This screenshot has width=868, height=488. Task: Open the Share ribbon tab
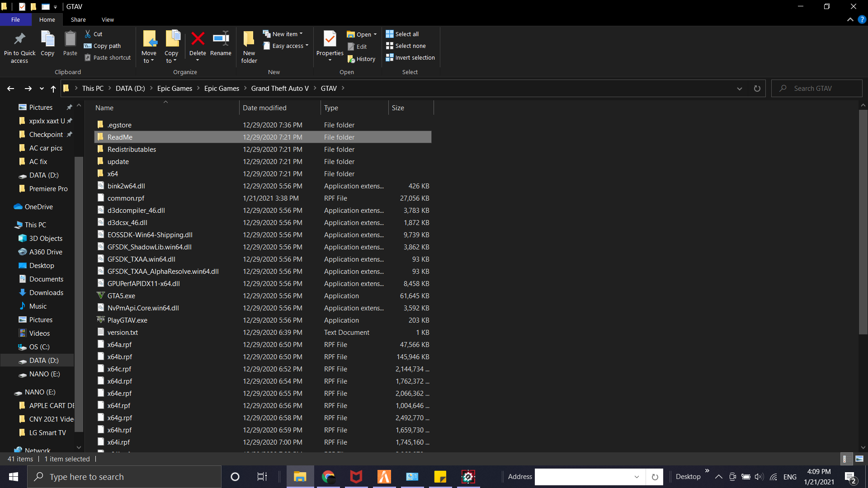(x=78, y=19)
